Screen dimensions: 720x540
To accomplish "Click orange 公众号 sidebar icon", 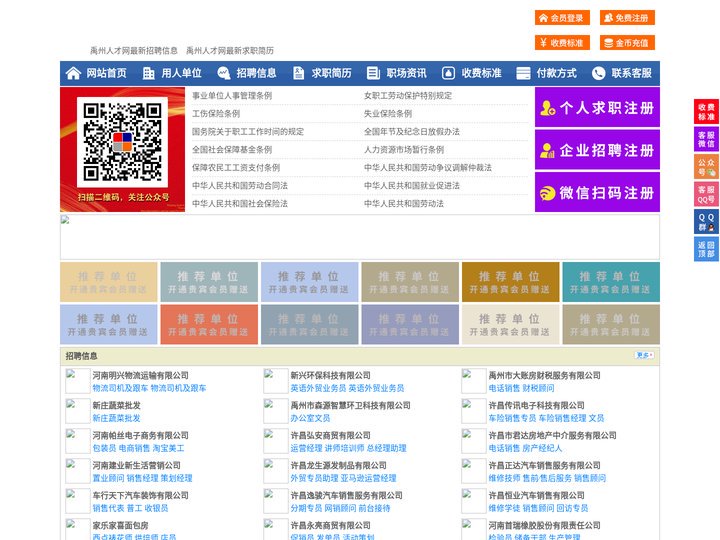I will 706,167.
